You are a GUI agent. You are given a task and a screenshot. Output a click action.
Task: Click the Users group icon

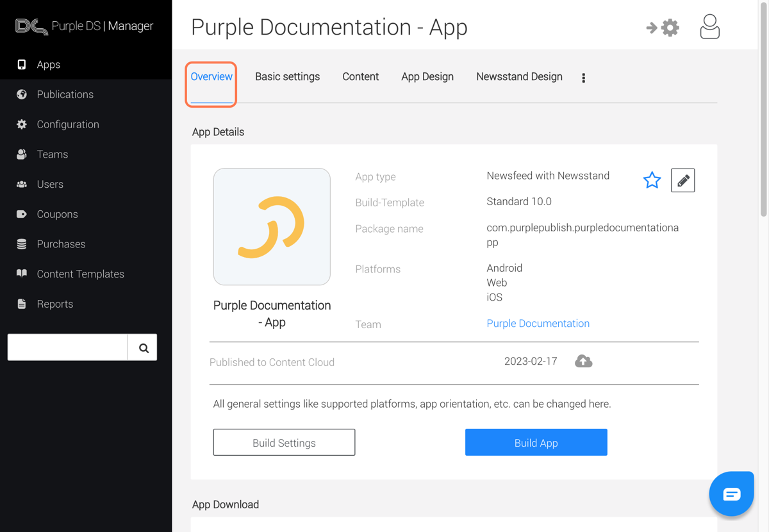pyautogui.click(x=22, y=185)
